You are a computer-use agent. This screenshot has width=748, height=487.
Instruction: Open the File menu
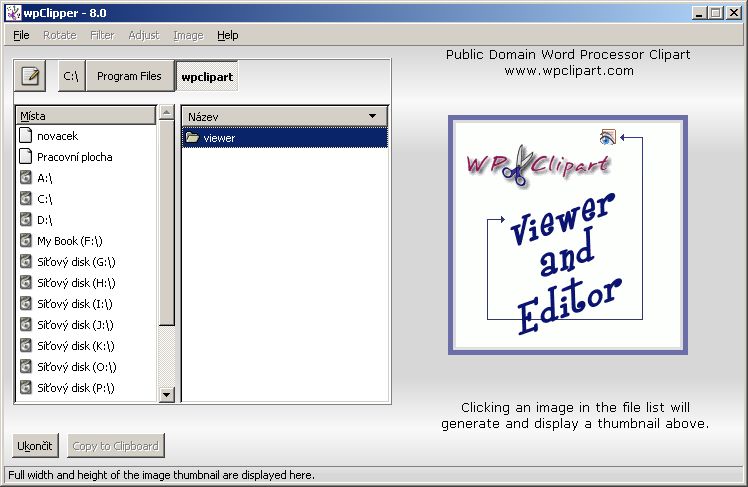[21, 35]
